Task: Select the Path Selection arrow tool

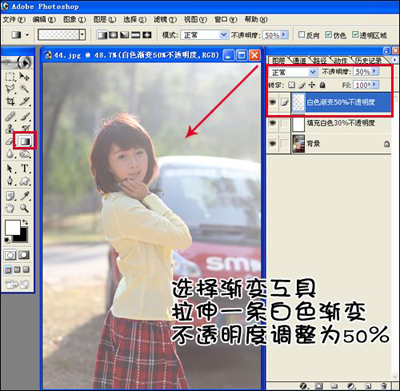Action: (x=10, y=169)
